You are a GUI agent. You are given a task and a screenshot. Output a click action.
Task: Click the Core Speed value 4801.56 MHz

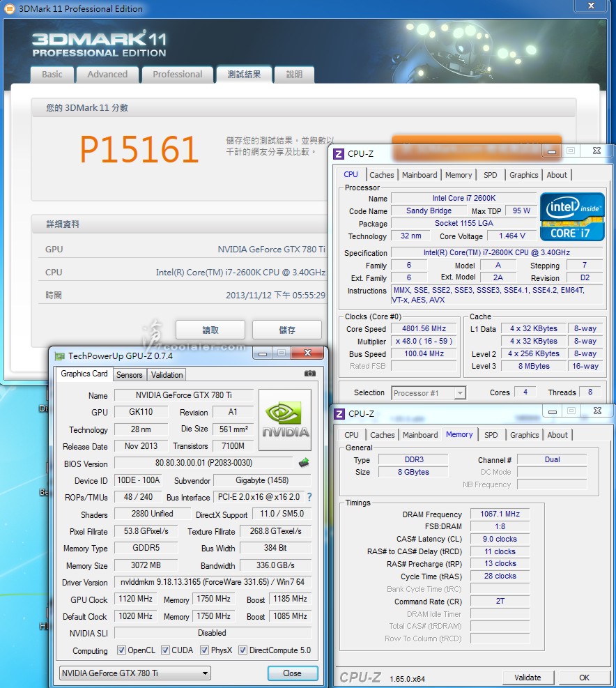pos(424,328)
